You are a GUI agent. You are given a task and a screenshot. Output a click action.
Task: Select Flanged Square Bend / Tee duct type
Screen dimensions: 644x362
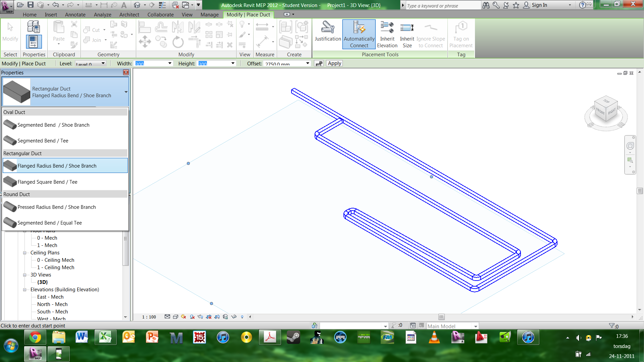(x=47, y=182)
